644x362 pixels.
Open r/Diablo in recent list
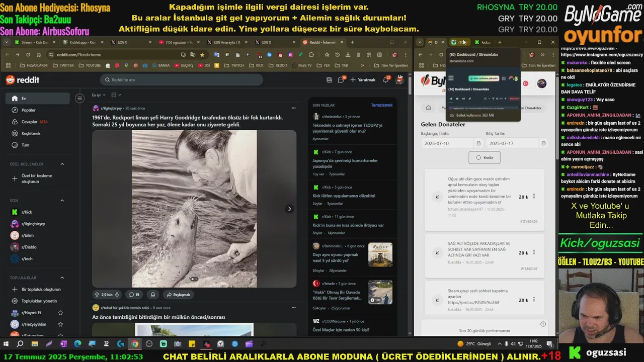(x=38, y=247)
